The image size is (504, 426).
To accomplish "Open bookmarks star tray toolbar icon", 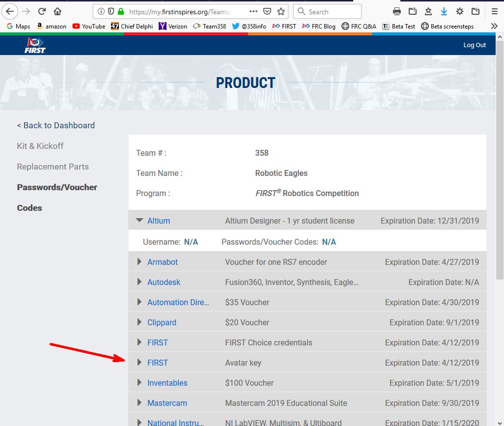I will point(428,12).
